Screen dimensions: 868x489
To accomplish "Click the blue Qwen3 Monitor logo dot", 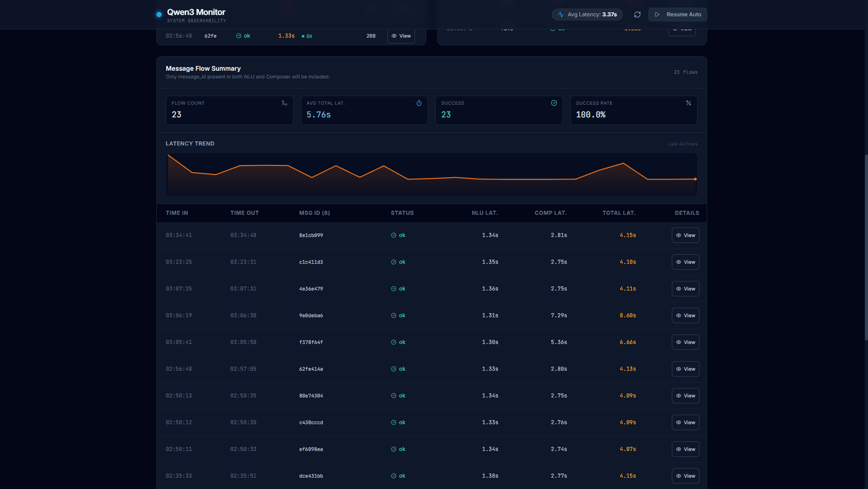I will [159, 15].
